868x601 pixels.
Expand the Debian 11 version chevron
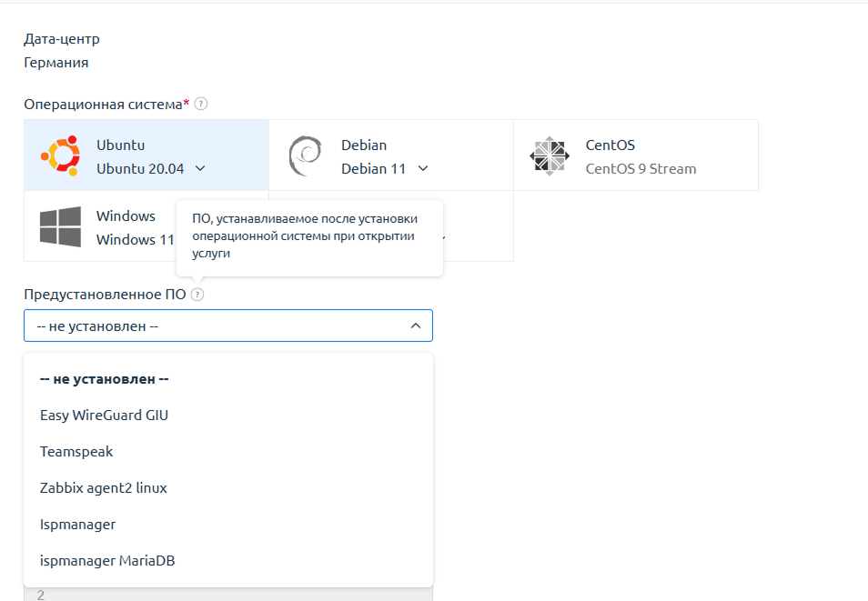click(x=423, y=168)
